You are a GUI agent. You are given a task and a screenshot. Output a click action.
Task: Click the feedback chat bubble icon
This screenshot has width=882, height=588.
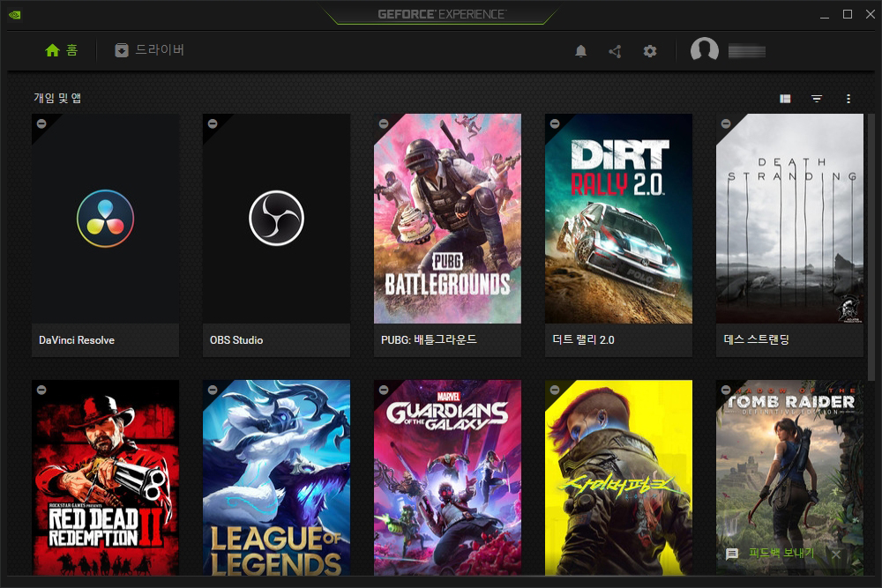click(732, 554)
